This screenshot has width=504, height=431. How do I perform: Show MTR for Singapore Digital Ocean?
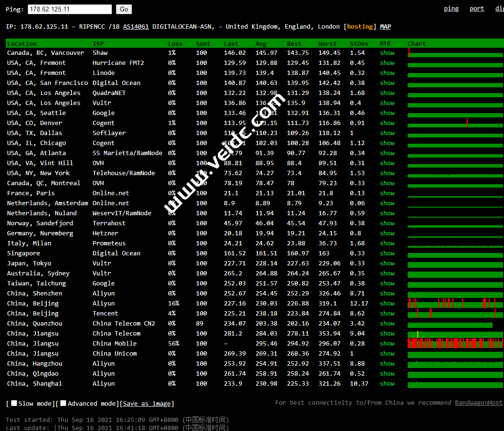coord(387,253)
